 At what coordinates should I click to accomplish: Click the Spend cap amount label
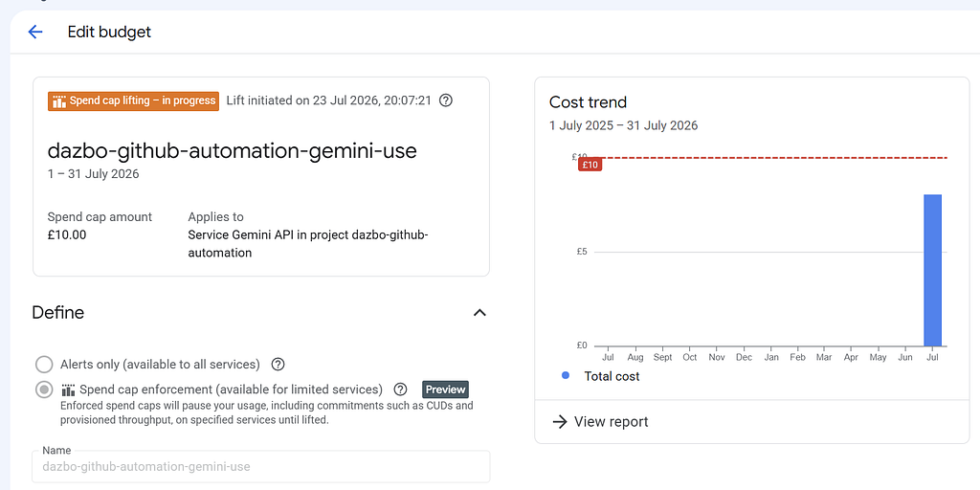tap(100, 217)
